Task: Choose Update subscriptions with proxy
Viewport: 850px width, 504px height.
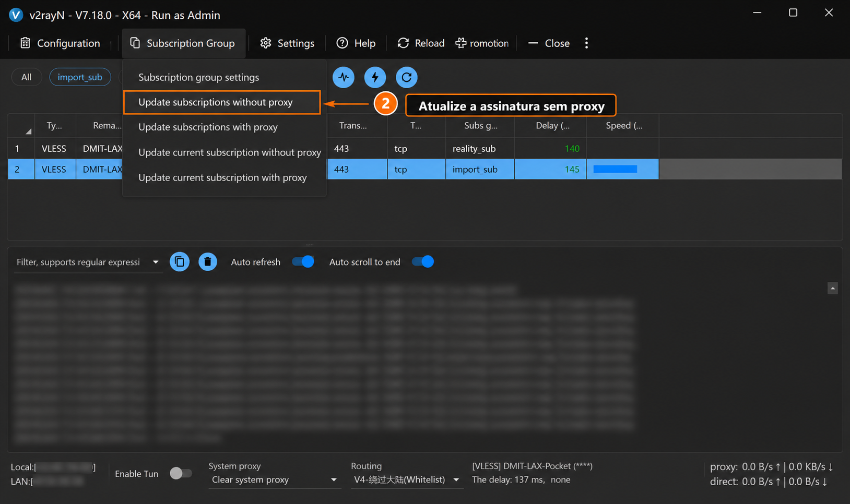Action: (225, 127)
